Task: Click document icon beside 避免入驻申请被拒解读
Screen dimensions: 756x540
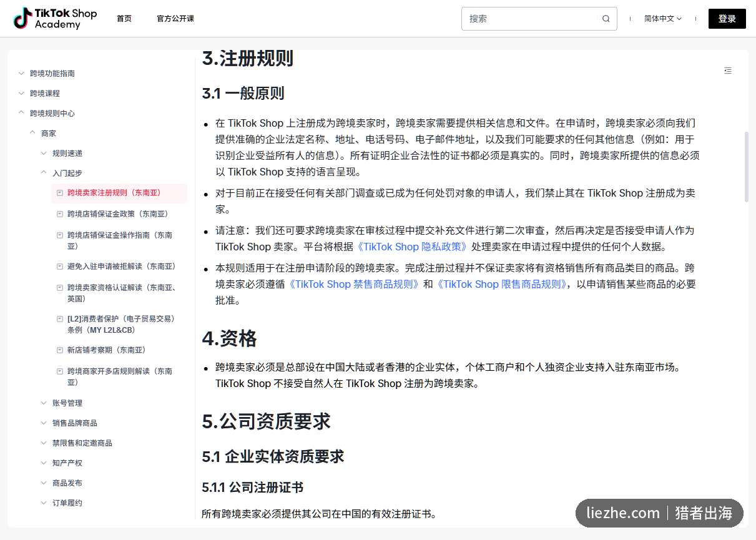Action: point(60,267)
